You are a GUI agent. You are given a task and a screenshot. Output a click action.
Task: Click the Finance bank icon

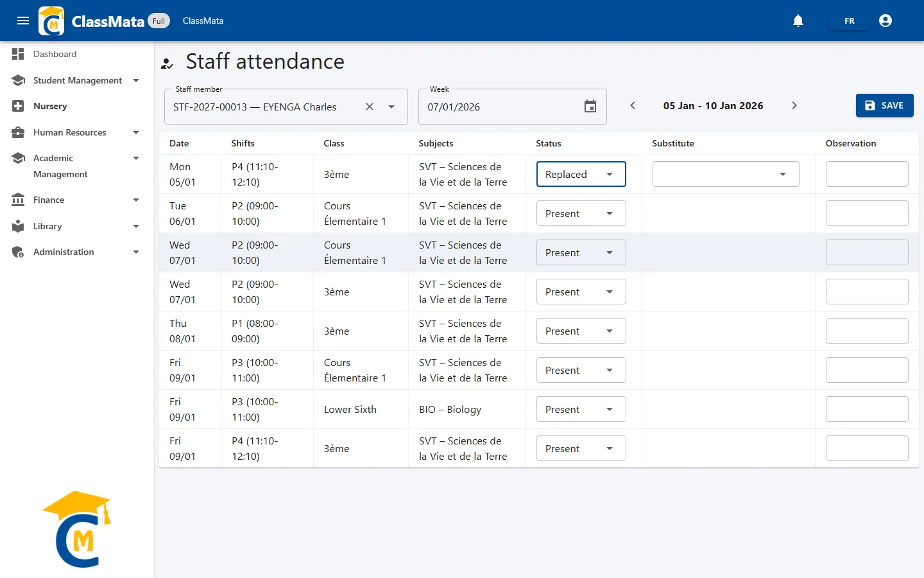pos(18,200)
